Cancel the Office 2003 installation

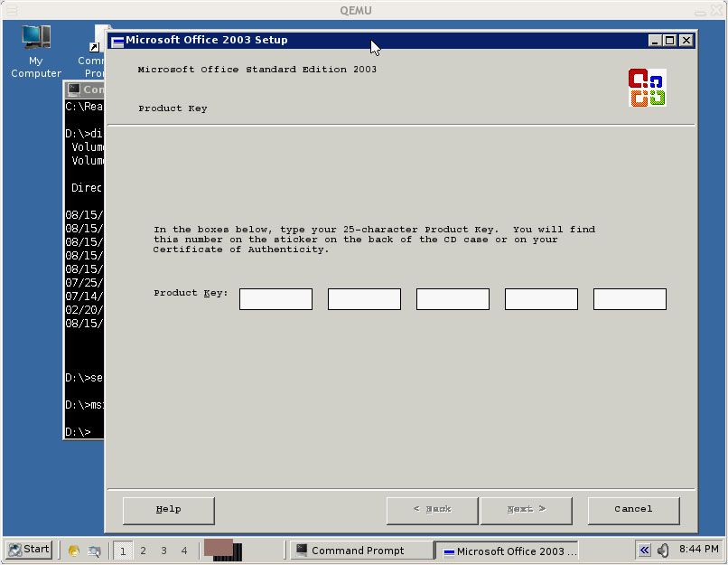point(633,509)
